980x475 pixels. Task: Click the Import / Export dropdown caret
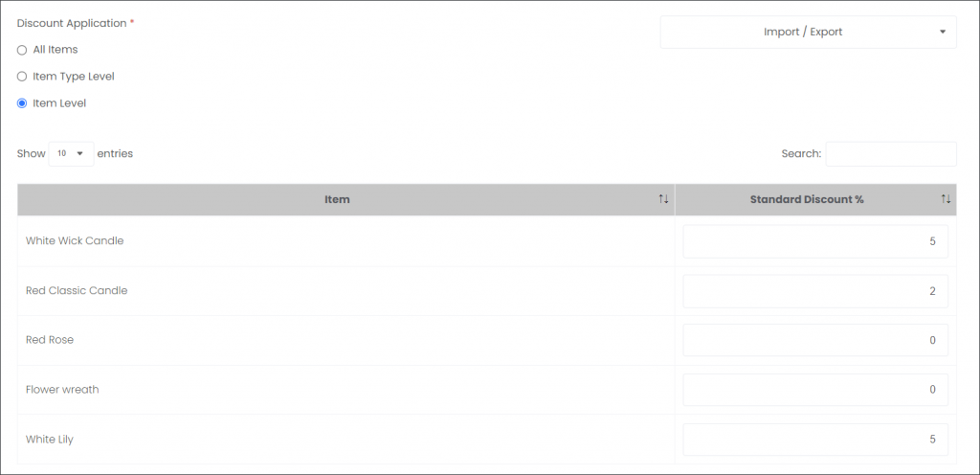pos(943,32)
